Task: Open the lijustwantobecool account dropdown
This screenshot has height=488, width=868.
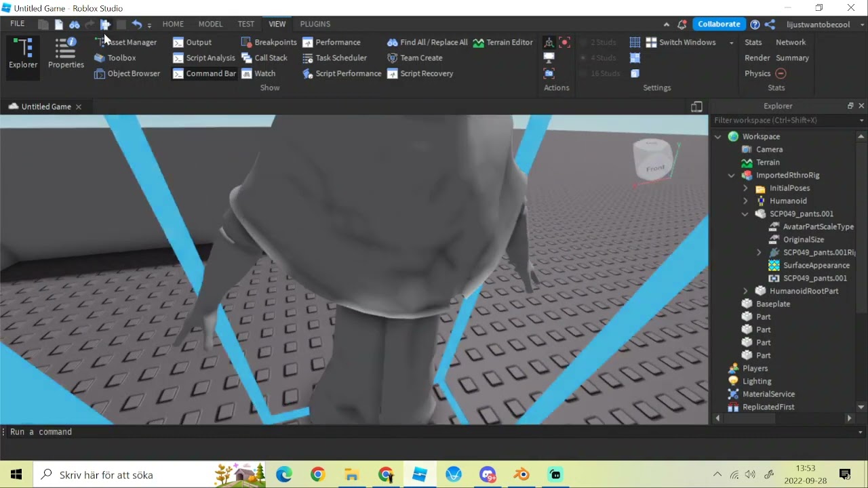Action: pyautogui.click(x=826, y=24)
